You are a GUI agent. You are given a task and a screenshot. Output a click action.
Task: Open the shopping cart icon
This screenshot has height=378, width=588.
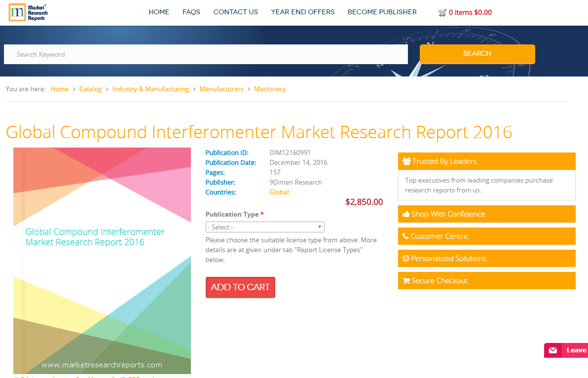pyautogui.click(x=442, y=13)
